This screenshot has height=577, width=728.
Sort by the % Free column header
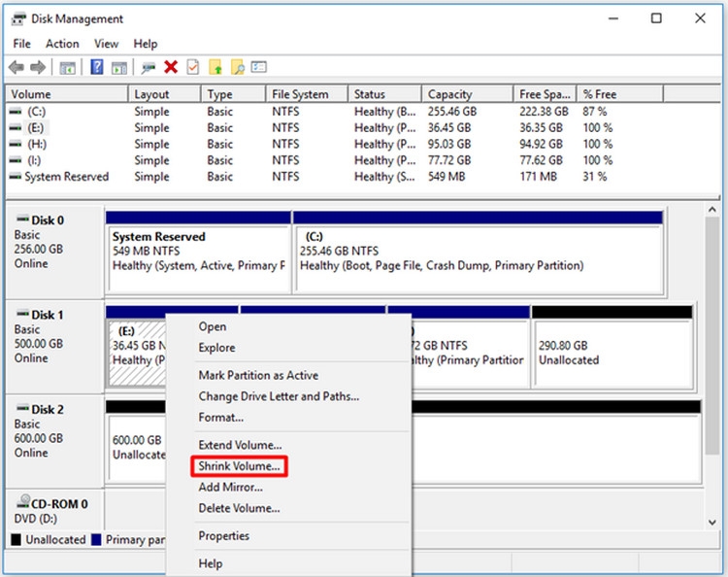pyautogui.click(x=620, y=94)
